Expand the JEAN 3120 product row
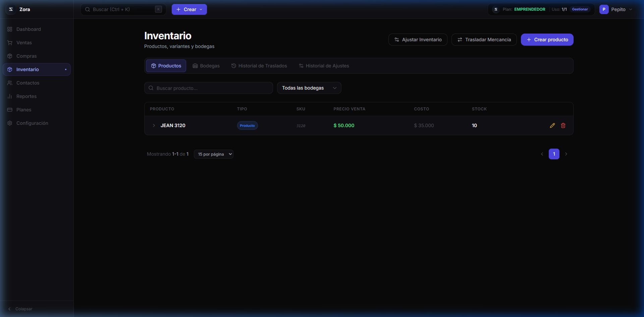Viewport: 644px width, 317px height. [x=154, y=125]
